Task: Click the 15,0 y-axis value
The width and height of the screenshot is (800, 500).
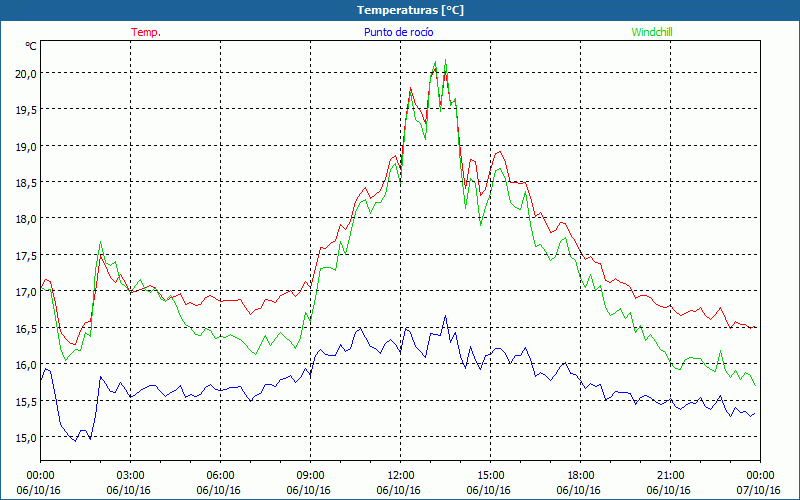Action: (x=27, y=437)
